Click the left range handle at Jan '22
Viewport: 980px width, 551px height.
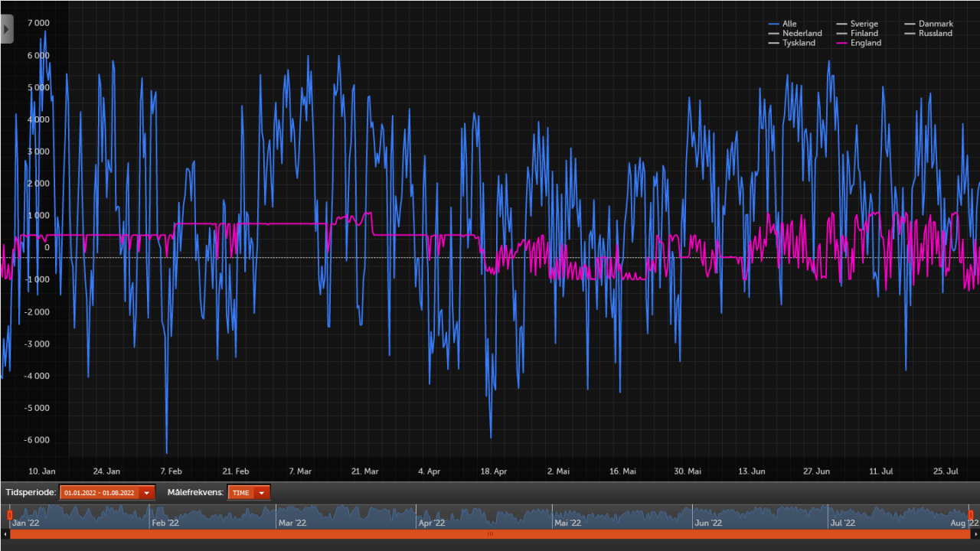10,515
